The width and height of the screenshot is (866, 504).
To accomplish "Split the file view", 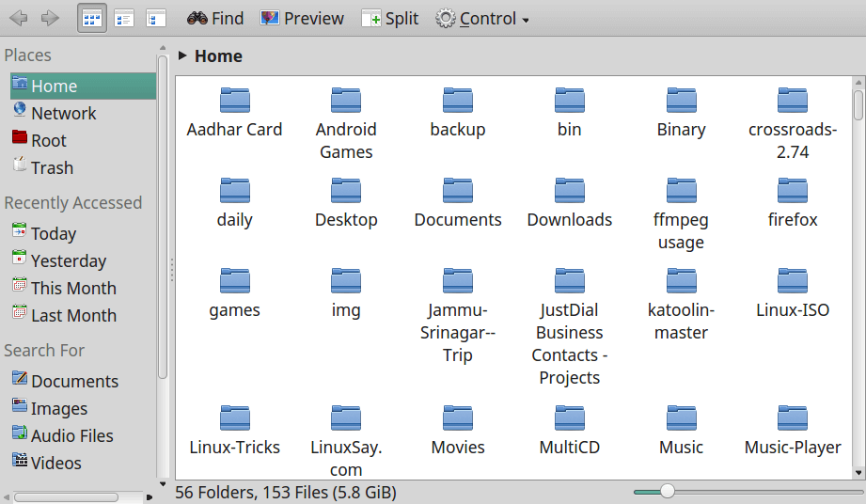I will tap(390, 18).
